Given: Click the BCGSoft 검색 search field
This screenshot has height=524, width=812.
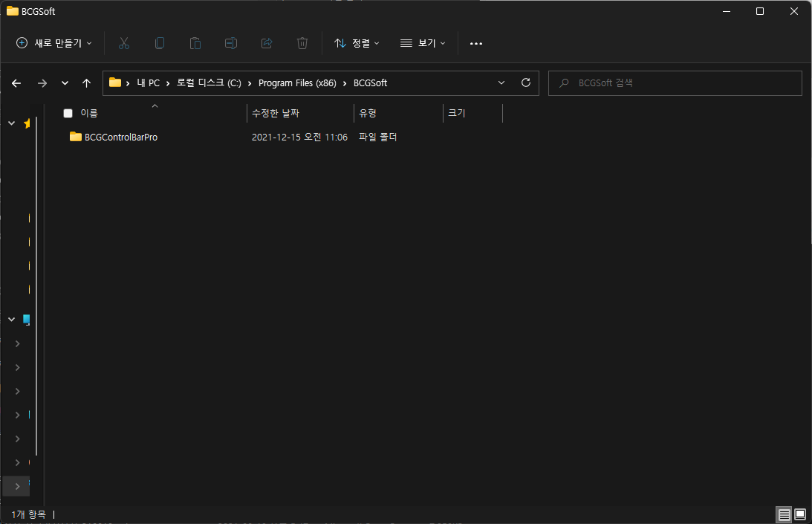Looking at the screenshot, I should 675,83.
